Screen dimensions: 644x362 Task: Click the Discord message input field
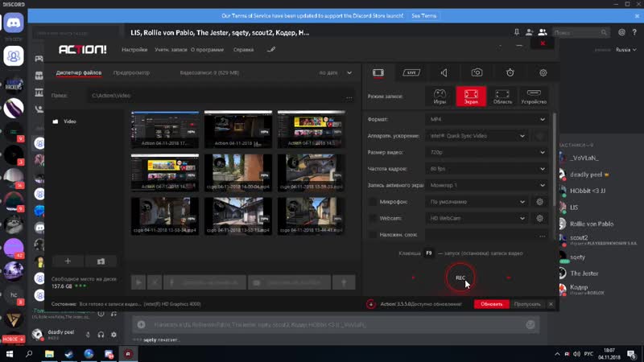click(x=336, y=325)
